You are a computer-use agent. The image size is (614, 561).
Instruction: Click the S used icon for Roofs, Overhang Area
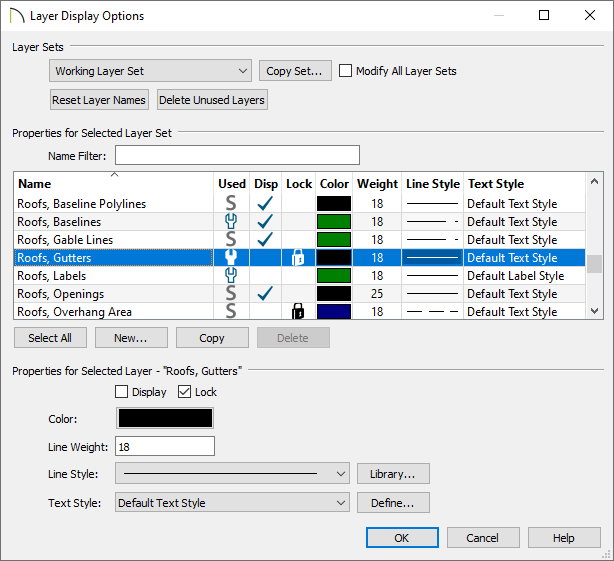pos(231,312)
